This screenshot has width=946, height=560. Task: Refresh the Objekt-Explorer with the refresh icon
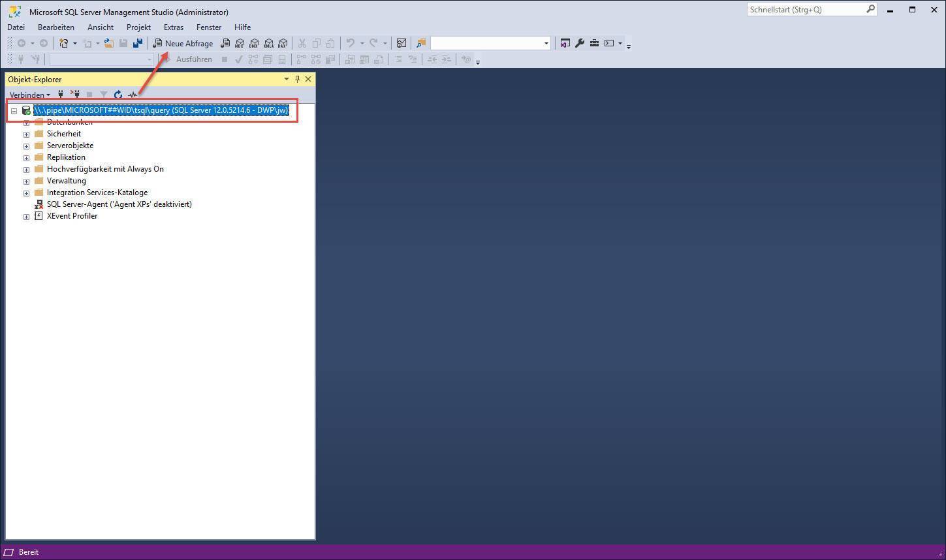point(118,95)
